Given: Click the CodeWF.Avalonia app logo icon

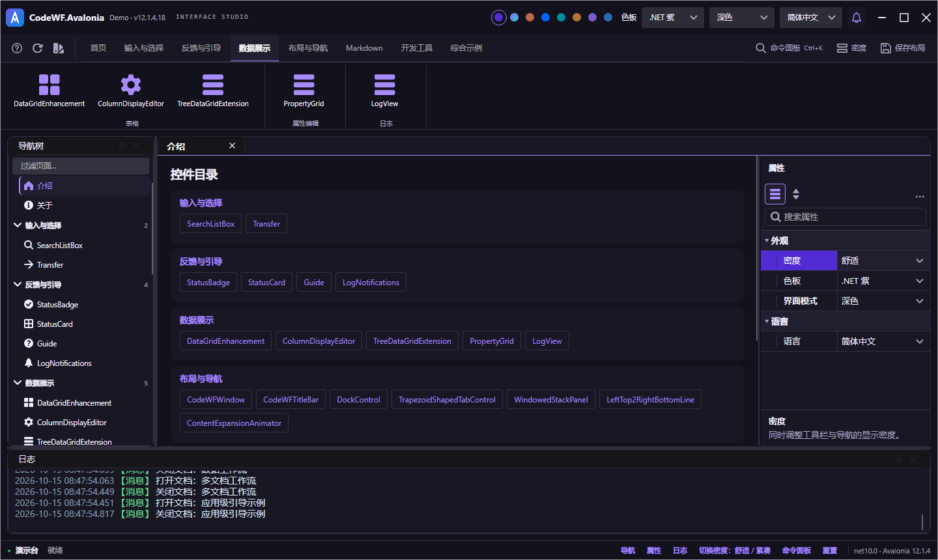Looking at the screenshot, I should click(14, 18).
